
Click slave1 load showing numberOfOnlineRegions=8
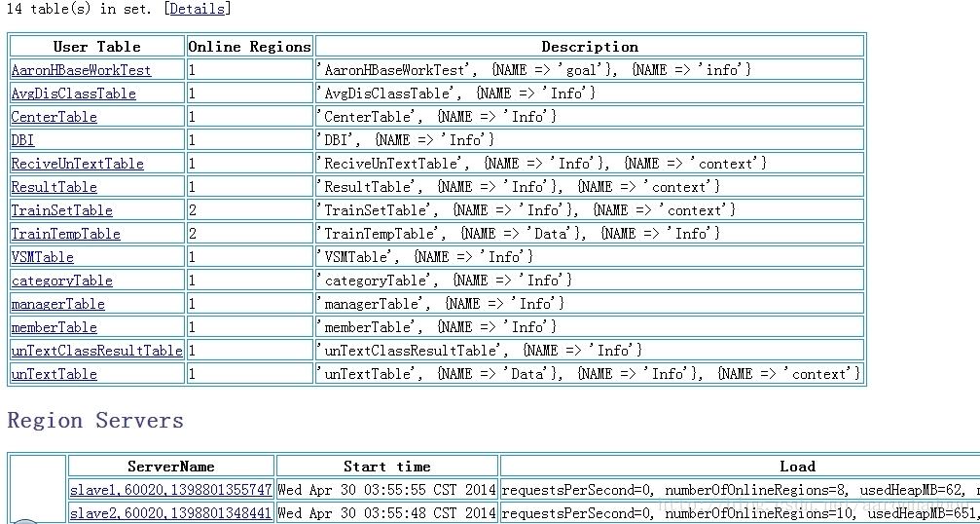(740, 490)
